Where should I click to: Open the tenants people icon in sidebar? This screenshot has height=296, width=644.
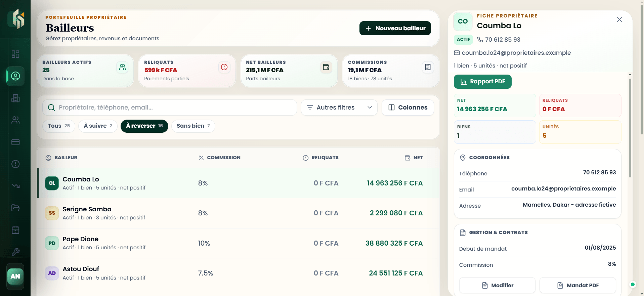[15, 120]
